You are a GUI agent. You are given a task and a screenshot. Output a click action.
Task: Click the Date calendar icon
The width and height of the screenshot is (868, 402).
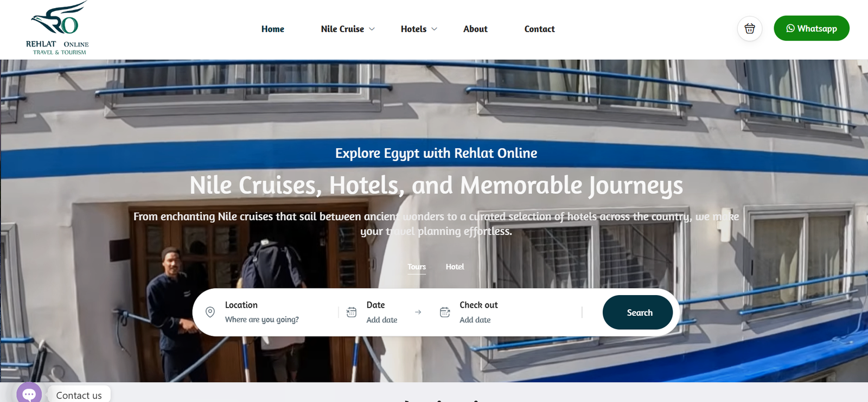coord(352,312)
